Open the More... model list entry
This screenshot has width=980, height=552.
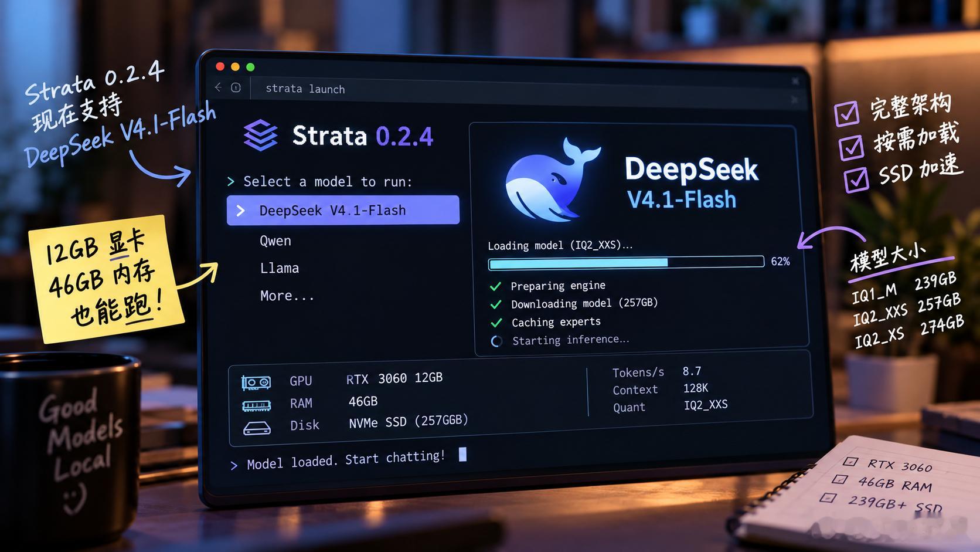[x=287, y=296]
